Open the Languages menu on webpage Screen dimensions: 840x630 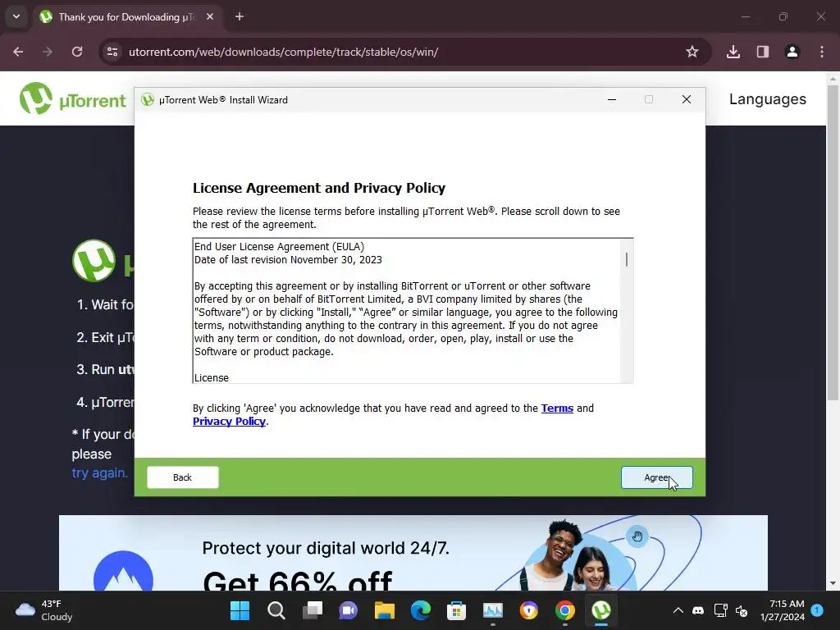pyautogui.click(x=767, y=99)
